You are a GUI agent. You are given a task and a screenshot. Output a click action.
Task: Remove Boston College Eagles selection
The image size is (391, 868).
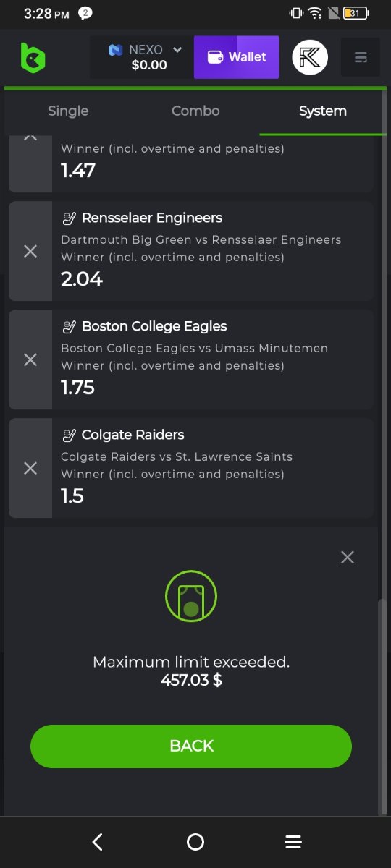click(x=30, y=359)
